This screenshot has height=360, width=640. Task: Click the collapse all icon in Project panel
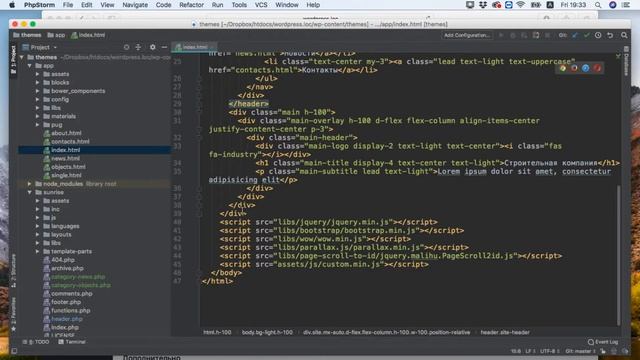click(138, 47)
